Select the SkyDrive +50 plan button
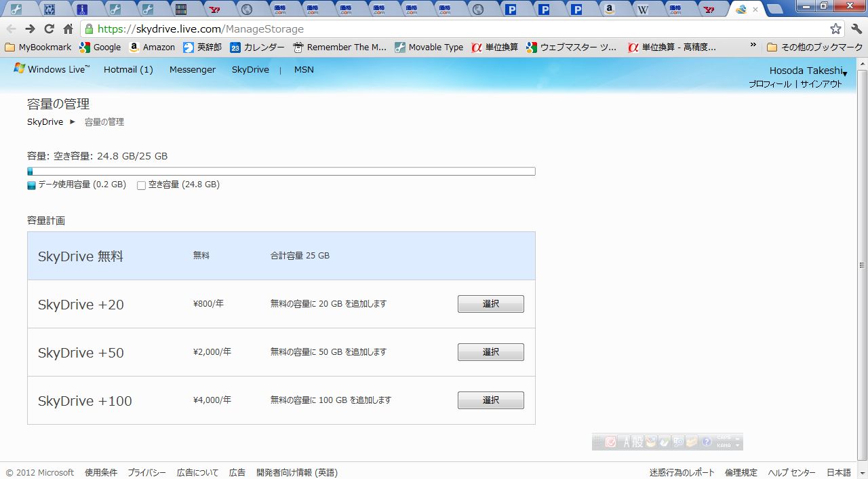The width and height of the screenshot is (868, 479). coord(491,352)
